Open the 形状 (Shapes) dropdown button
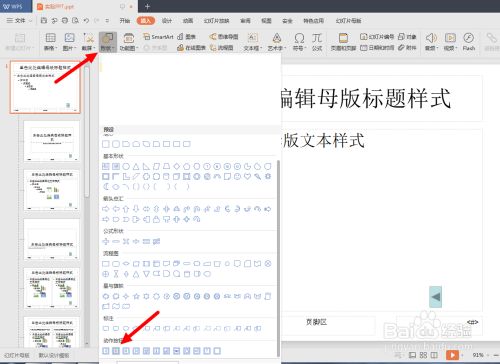 pos(107,42)
